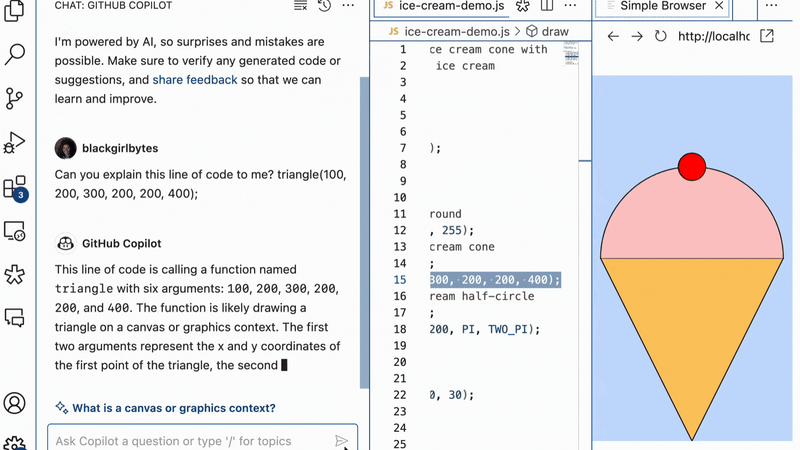Screen dimensions: 800x450
Task: Click the blackgirlbytes username
Action: pyautogui.click(x=120, y=148)
